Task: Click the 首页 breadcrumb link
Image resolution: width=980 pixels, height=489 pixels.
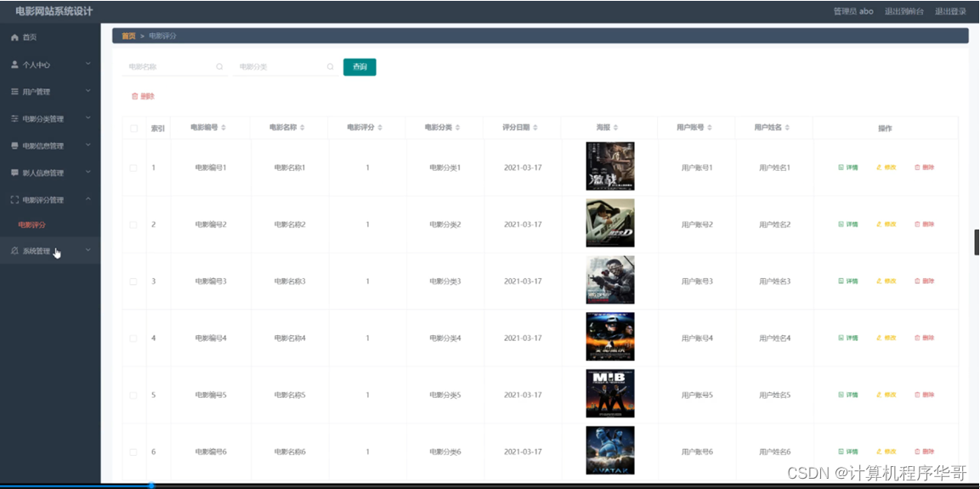Action: tap(128, 37)
